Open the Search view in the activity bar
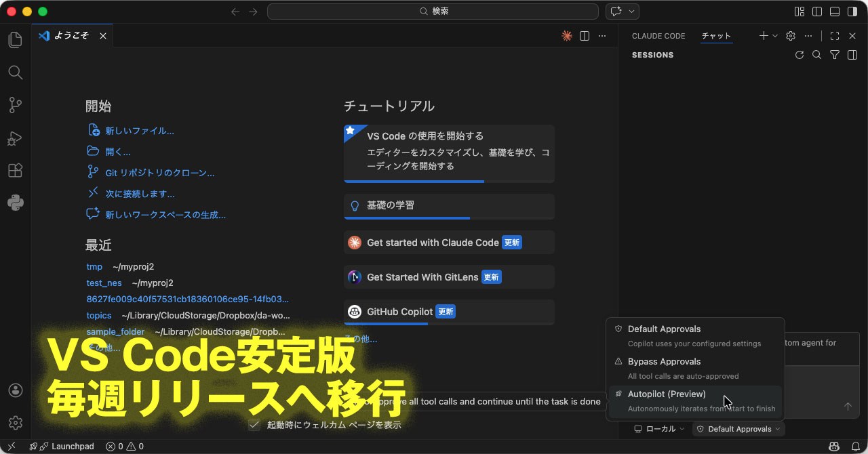The width and height of the screenshot is (868, 454). [x=15, y=73]
